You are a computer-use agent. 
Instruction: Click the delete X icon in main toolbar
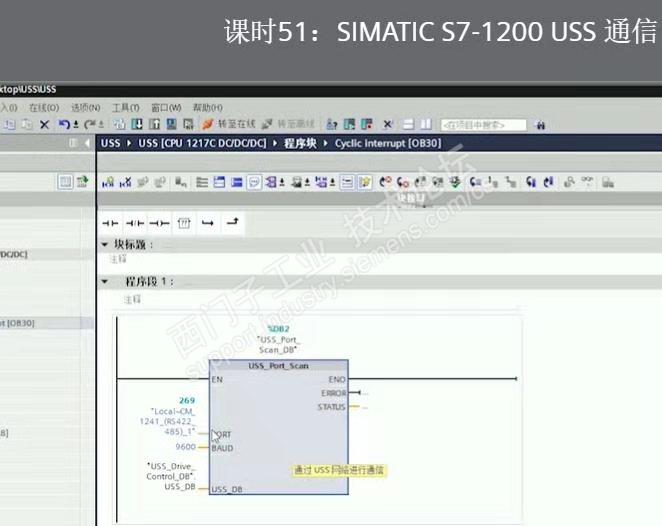(x=44, y=125)
